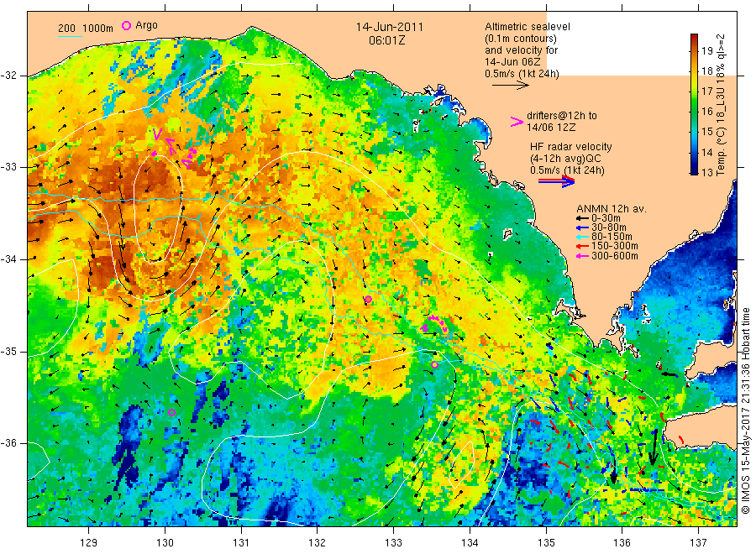Click the -34 latitude axis label
756x554 pixels.
(9, 259)
